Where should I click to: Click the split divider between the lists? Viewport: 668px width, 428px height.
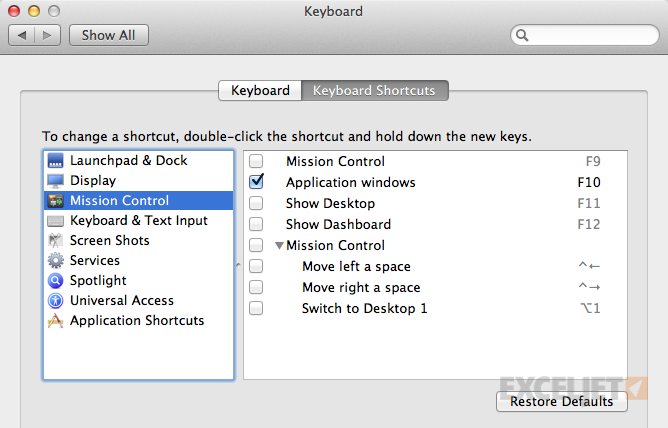pyautogui.click(x=239, y=265)
